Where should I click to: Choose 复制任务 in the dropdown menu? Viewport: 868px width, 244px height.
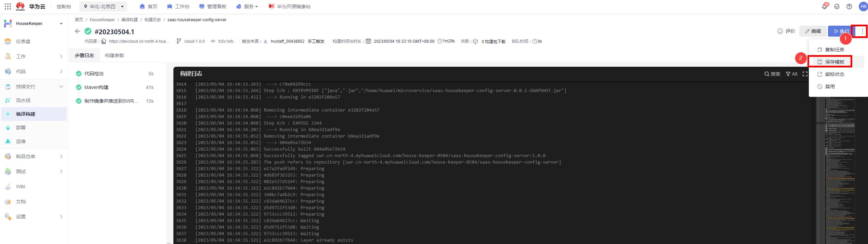[x=834, y=50]
